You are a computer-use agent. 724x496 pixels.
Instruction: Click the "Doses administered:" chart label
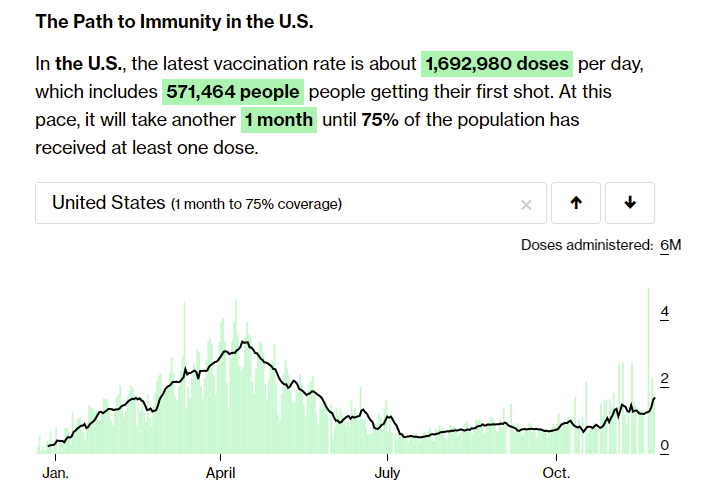tap(586, 245)
